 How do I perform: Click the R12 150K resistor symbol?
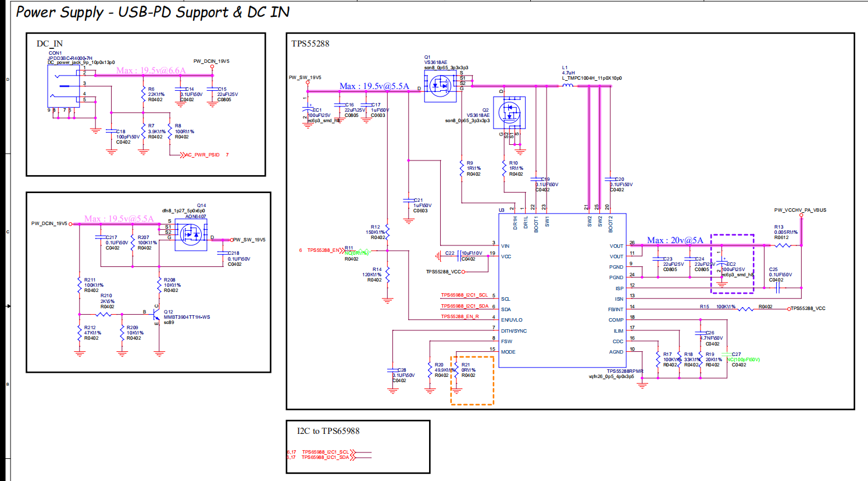click(x=388, y=231)
